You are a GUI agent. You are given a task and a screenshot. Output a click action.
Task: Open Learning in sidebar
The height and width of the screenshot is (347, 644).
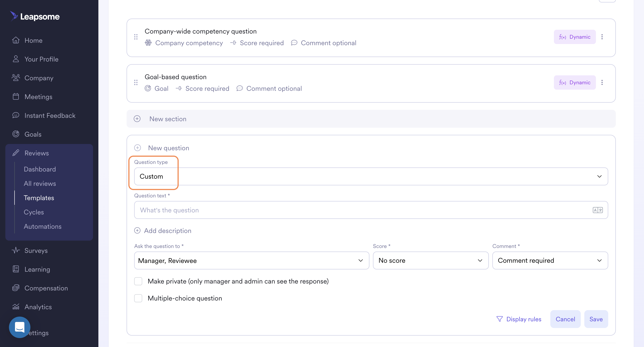[37, 269]
